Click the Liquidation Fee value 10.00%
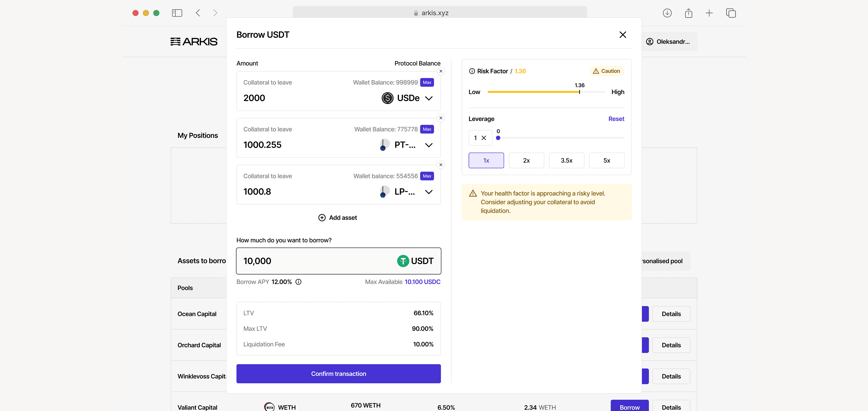 pyautogui.click(x=423, y=344)
